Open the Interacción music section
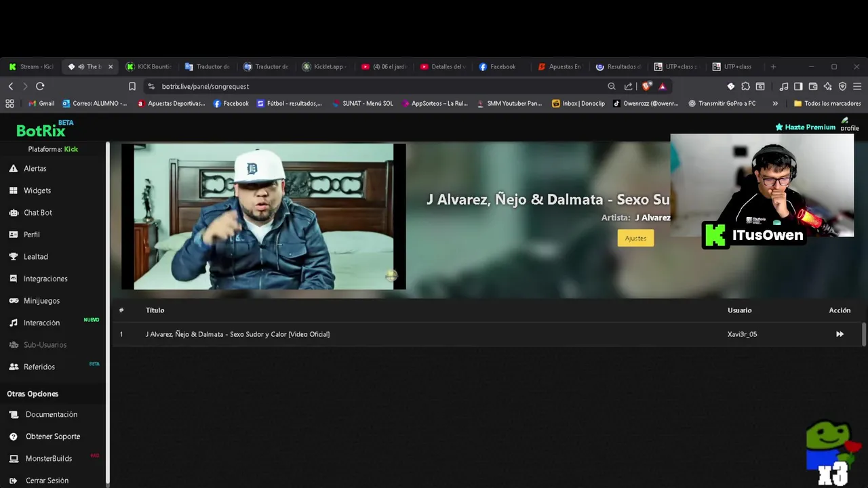Viewport: 868px width, 488px height. click(x=41, y=323)
